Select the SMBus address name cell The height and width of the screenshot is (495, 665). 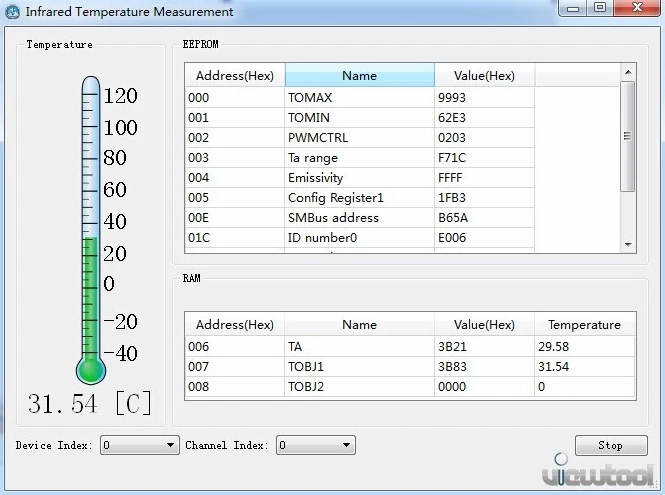[x=360, y=218]
